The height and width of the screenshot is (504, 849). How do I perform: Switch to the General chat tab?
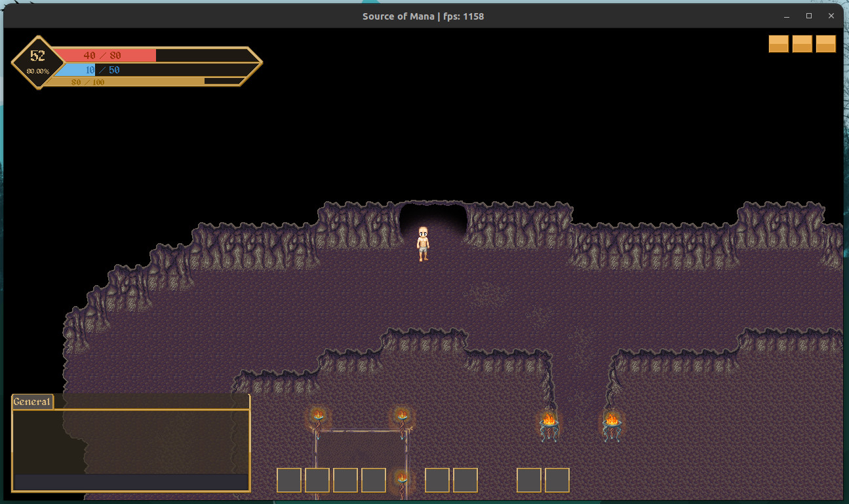32,402
